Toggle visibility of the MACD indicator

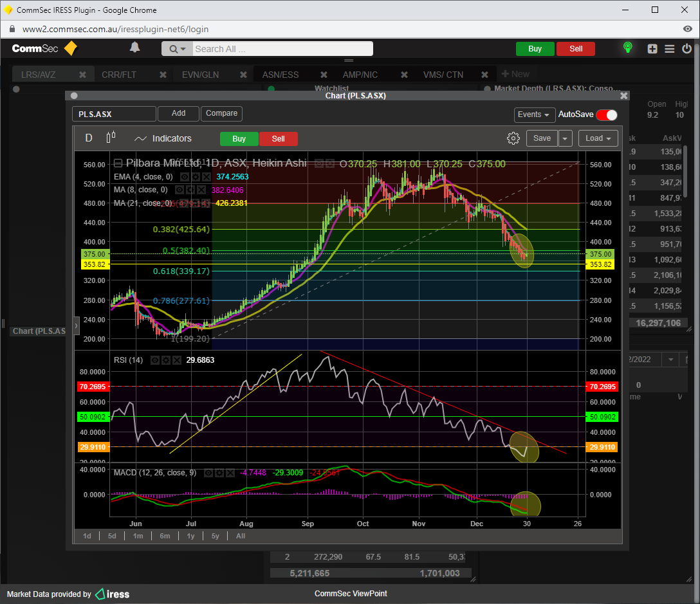point(208,473)
